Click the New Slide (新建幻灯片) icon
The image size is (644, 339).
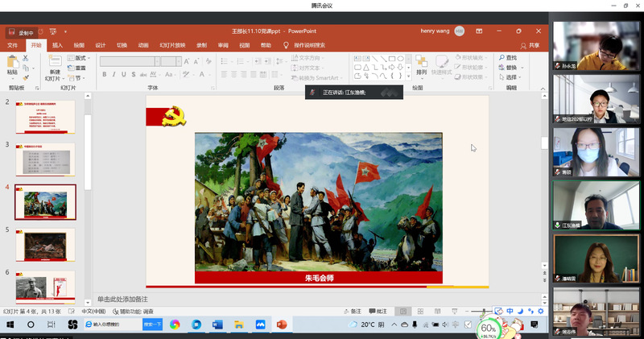[x=52, y=63]
